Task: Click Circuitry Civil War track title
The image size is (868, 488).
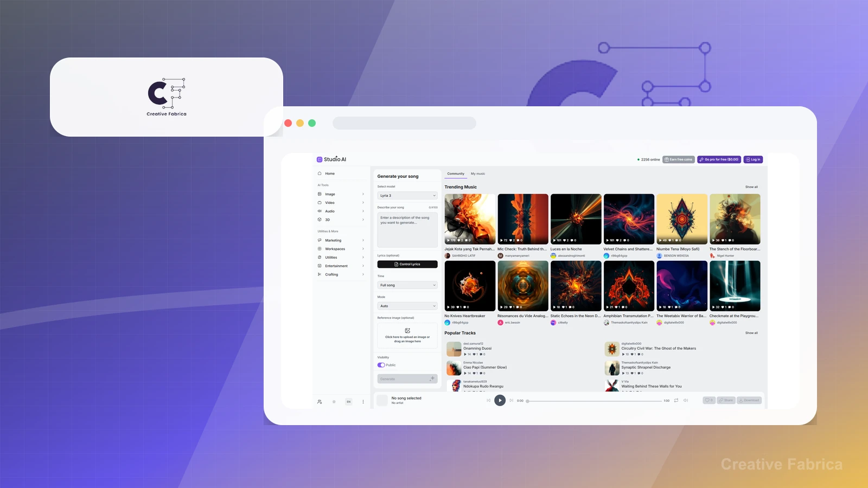Action: [659, 348]
